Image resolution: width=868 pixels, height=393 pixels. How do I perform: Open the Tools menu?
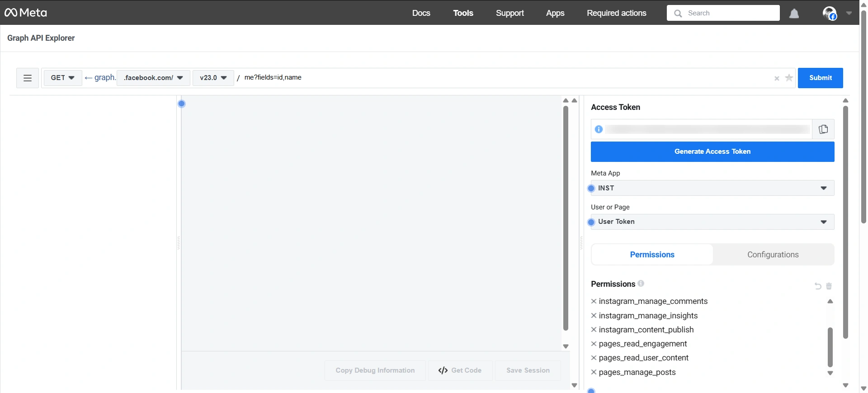click(x=463, y=13)
